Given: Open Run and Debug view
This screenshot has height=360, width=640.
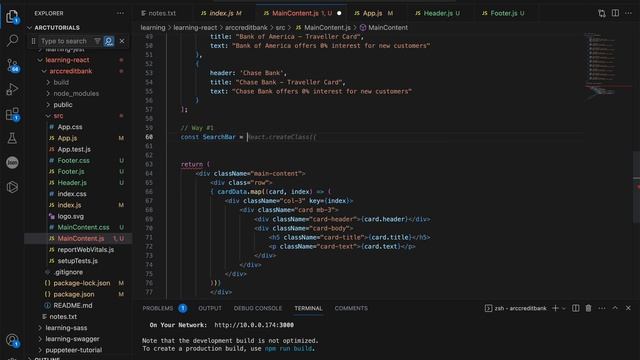Looking at the screenshot, I should [x=12, y=89].
